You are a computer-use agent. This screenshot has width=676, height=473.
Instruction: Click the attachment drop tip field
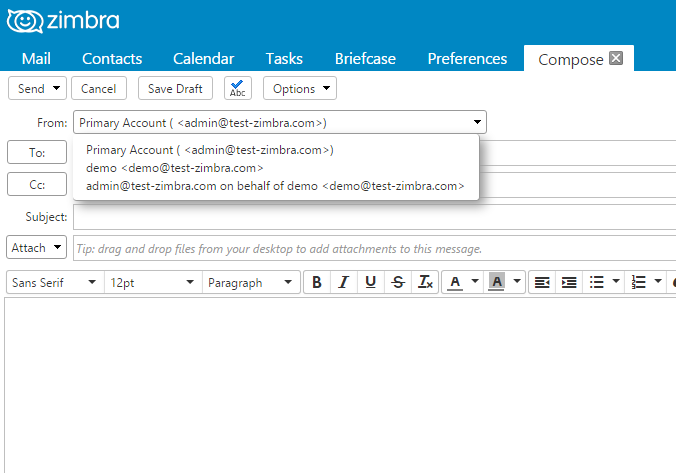(x=375, y=248)
